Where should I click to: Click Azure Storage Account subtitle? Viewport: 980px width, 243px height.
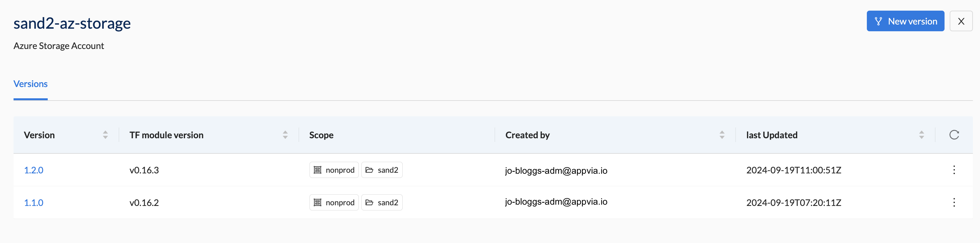click(x=59, y=46)
